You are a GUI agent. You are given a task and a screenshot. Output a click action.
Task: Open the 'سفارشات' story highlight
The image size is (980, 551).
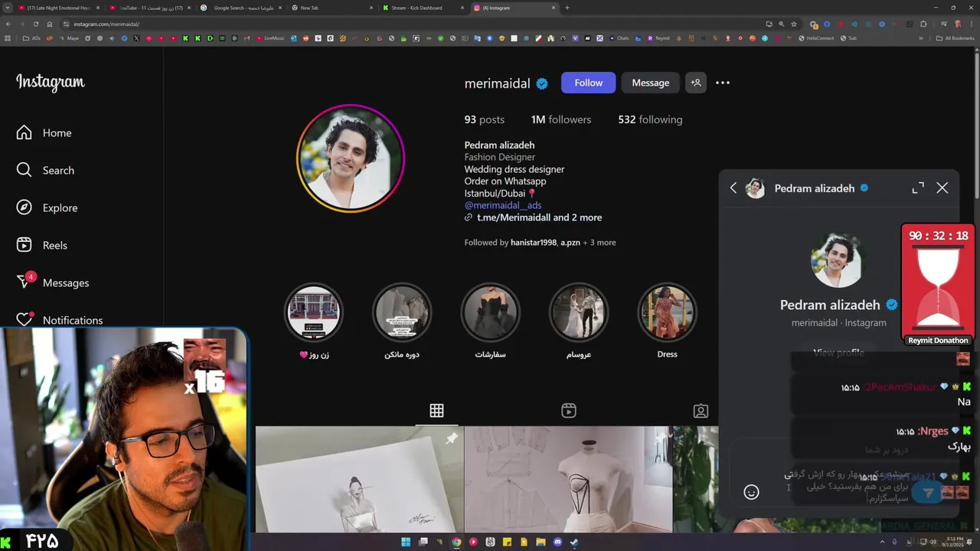click(x=490, y=321)
